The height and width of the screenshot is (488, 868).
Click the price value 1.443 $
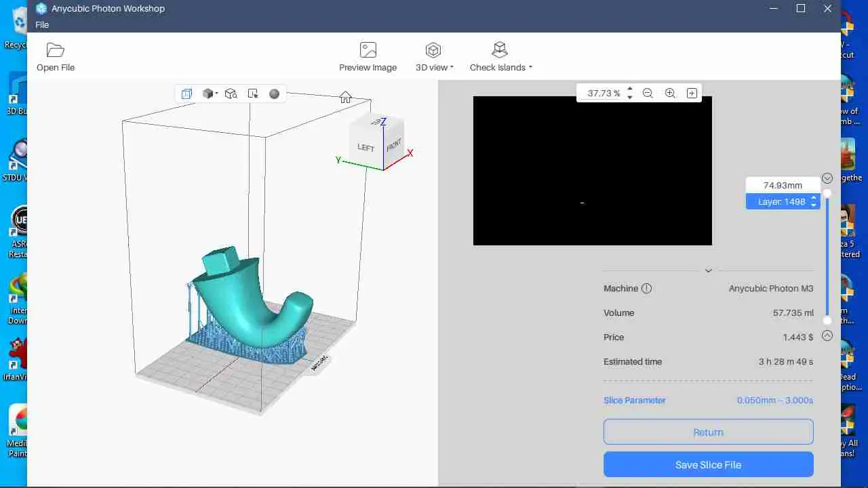pyautogui.click(x=798, y=337)
